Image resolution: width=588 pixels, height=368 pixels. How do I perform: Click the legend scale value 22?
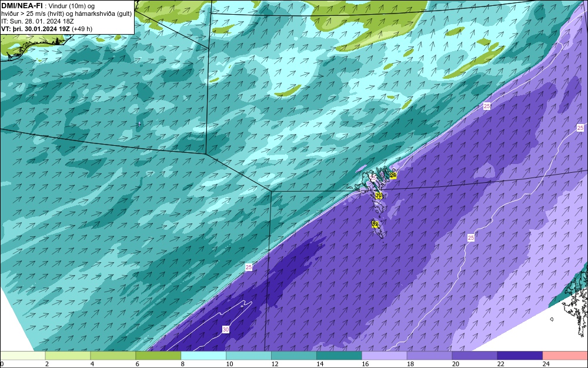pos(500,364)
